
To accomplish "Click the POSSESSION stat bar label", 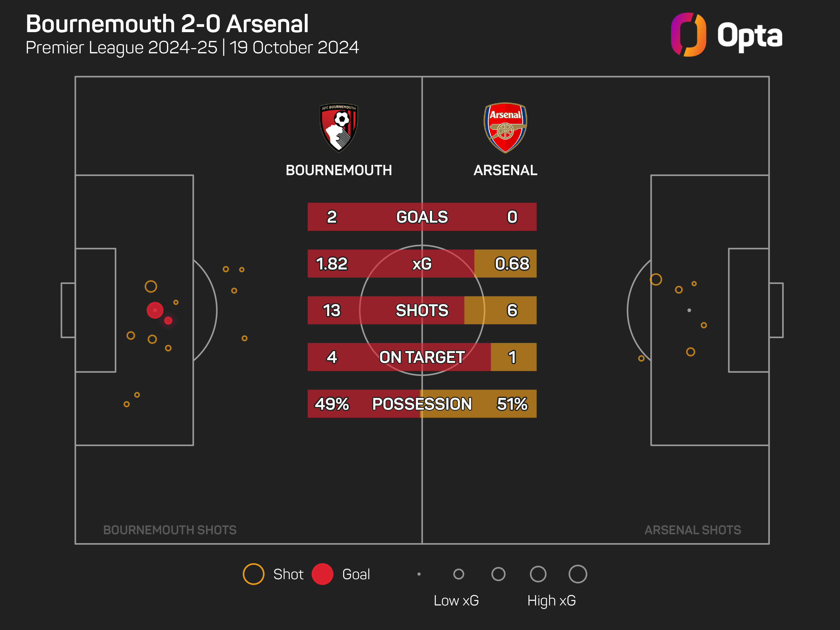I will (x=422, y=404).
